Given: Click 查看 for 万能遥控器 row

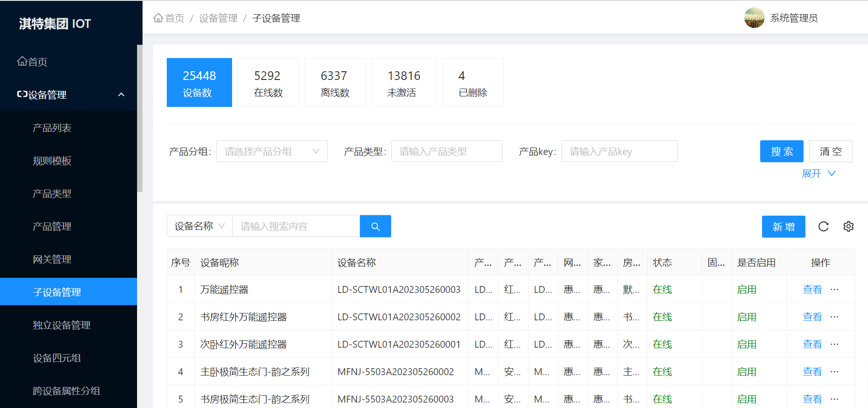Looking at the screenshot, I should tap(812, 289).
